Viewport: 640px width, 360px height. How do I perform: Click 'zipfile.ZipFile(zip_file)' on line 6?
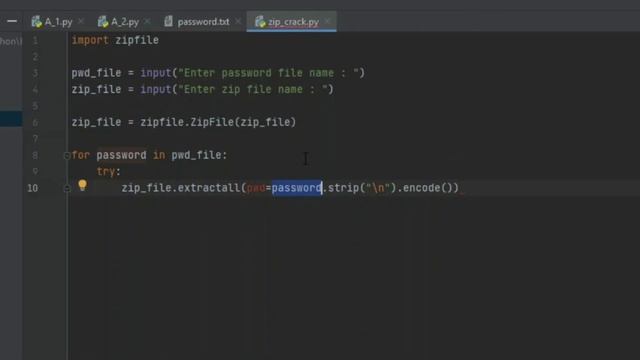click(218, 122)
